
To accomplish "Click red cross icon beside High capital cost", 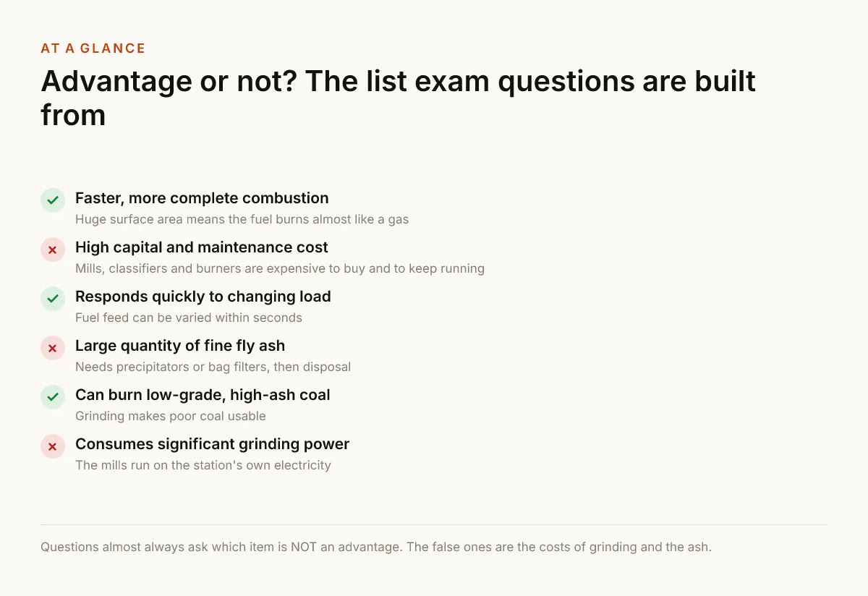I will (x=53, y=250).
